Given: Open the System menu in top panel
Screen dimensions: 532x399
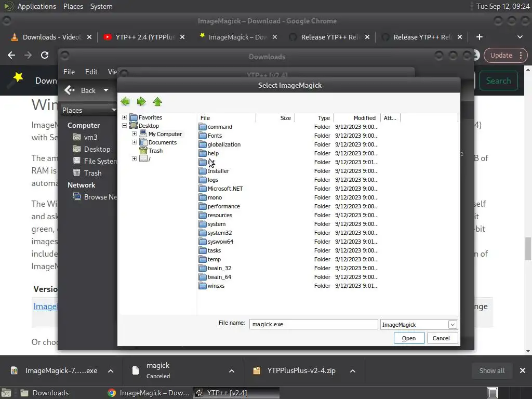Looking at the screenshot, I should point(101,6).
